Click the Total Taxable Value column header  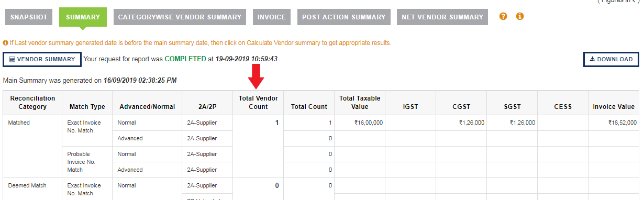360,103
